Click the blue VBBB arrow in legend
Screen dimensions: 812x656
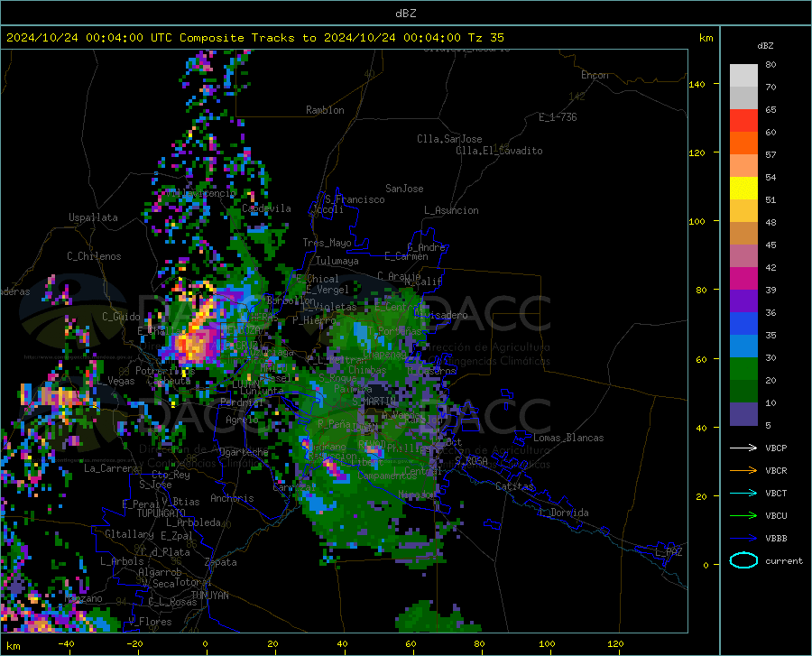(x=743, y=539)
